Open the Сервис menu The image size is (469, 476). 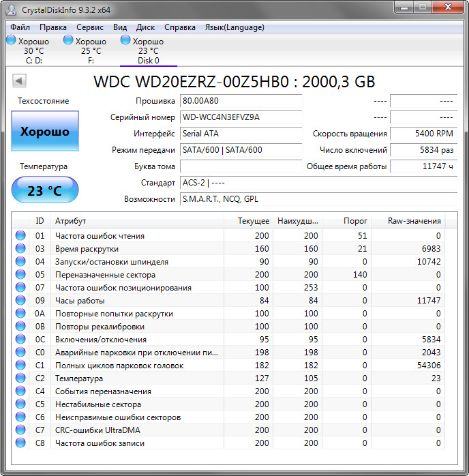click(90, 27)
